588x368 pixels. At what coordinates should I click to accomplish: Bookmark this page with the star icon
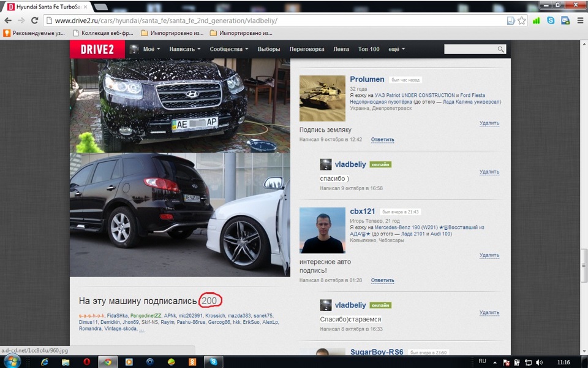[521, 21]
